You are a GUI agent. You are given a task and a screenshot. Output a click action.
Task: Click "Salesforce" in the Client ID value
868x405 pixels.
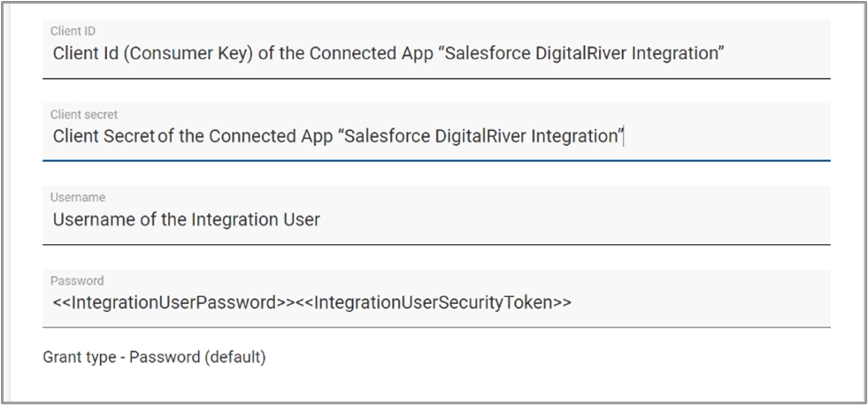click(x=487, y=54)
